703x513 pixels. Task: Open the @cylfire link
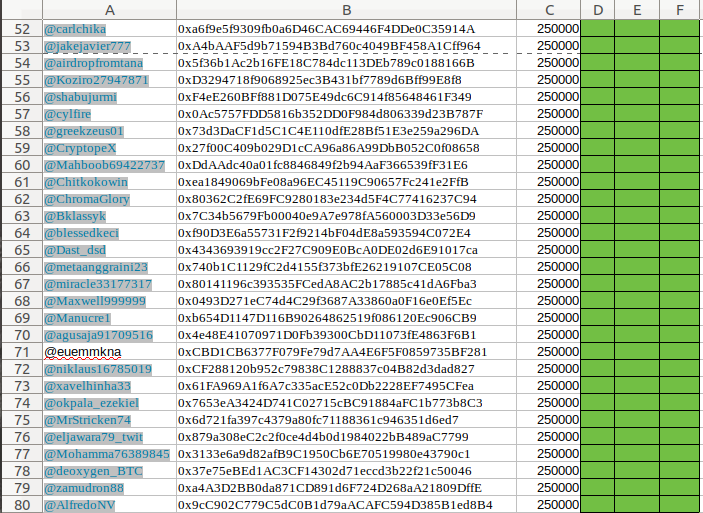pyautogui.click(x=67, y=114)
